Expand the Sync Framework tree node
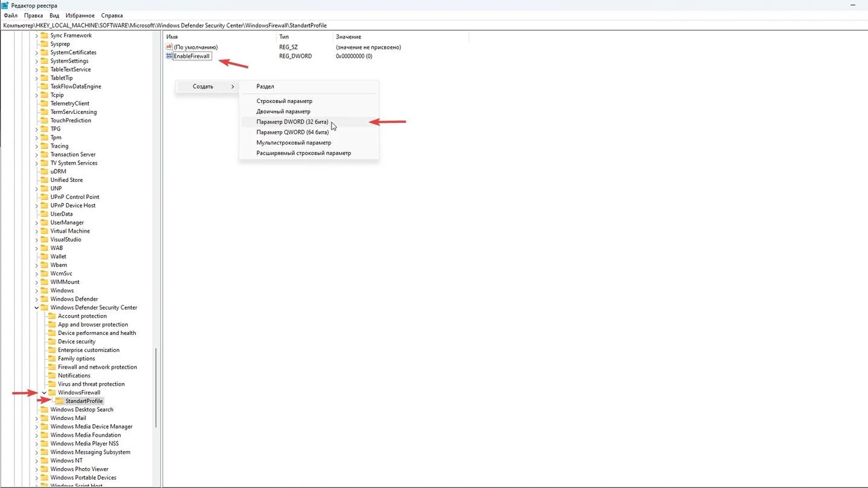The height and width of the screenshot is (488, 868). point(37,36)
